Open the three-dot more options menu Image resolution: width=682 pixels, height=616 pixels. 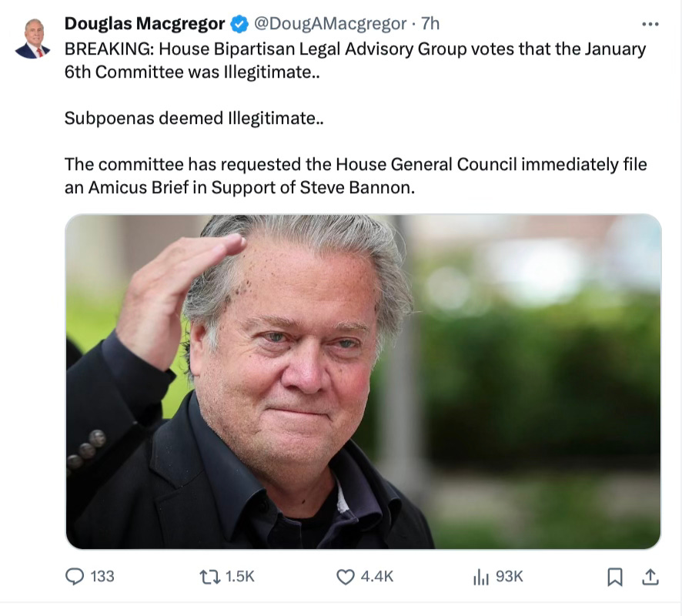pyautogui.click(x=650, y=24)
